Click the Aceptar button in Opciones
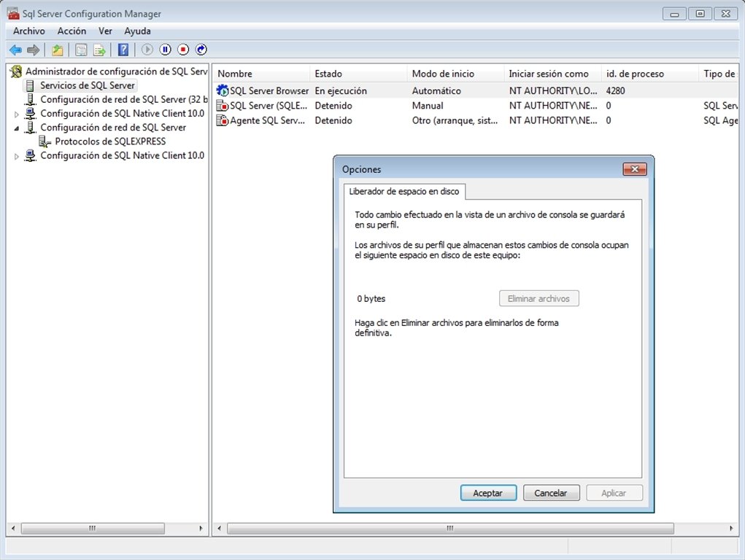The height and width of the screenshot is (560, 745). [x=488, y=493]
